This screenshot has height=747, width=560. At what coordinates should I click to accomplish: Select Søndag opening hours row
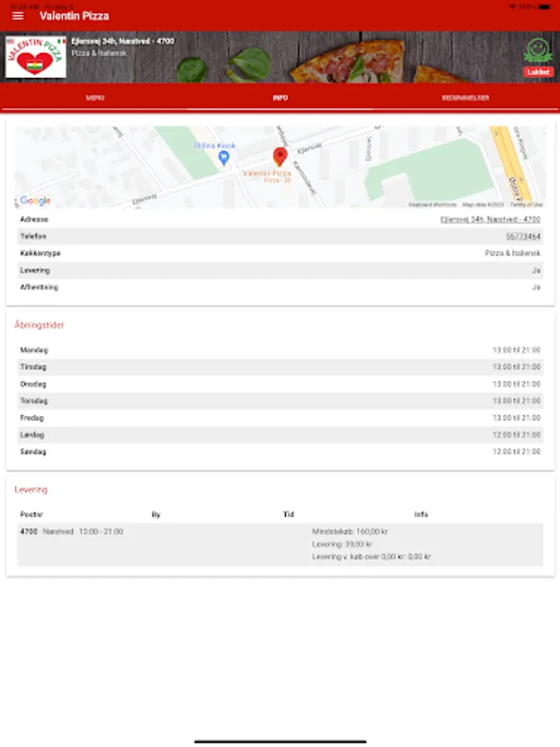click(280, 452)
